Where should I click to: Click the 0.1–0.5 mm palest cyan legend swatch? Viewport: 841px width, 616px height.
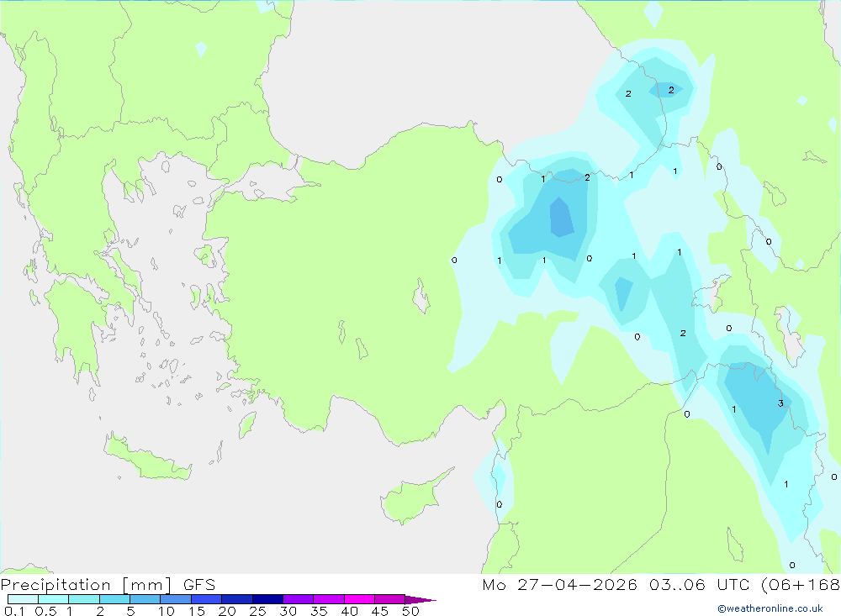point(23,599)
